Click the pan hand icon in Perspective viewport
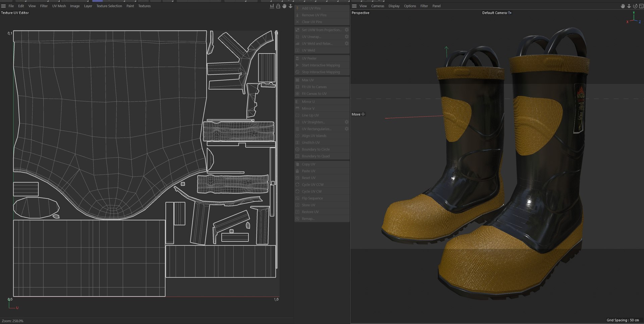 [x=623, y=6]
